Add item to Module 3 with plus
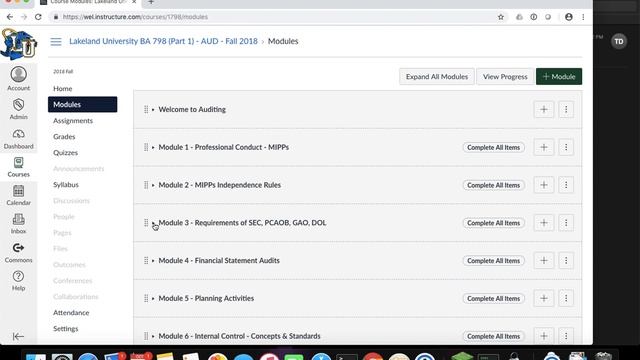Screen dimensions: 640x360 (544, 223)
